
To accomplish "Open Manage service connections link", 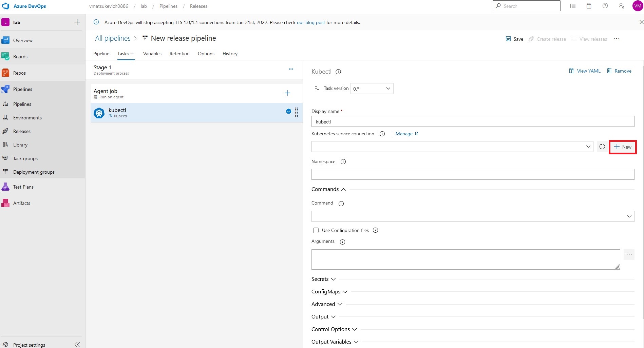I will (x=407, y=134).
